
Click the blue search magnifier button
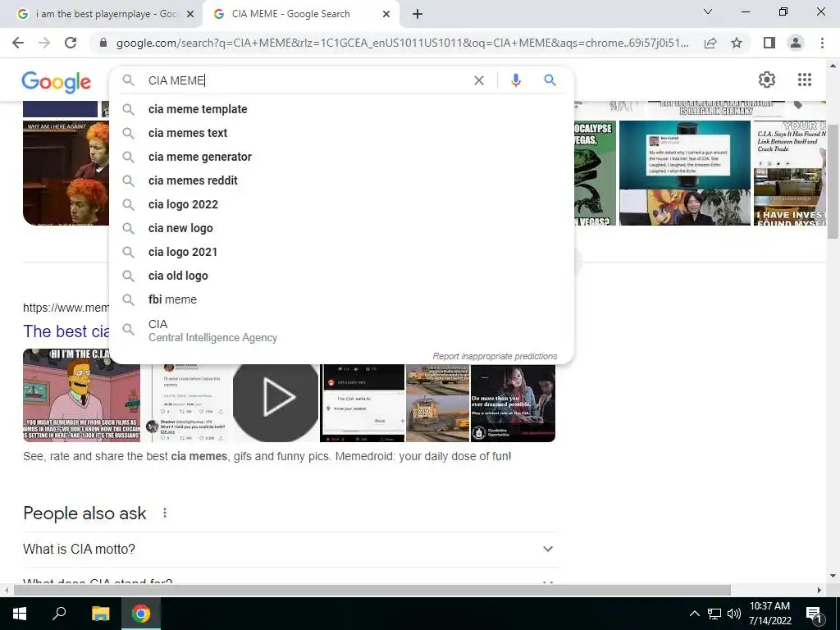click(x=550, y=80)
